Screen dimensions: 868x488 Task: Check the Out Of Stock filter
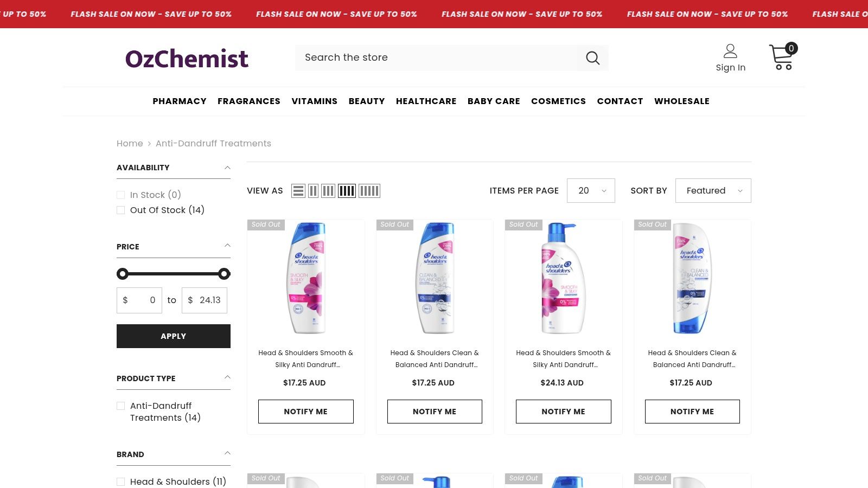[x=121, y=210]
